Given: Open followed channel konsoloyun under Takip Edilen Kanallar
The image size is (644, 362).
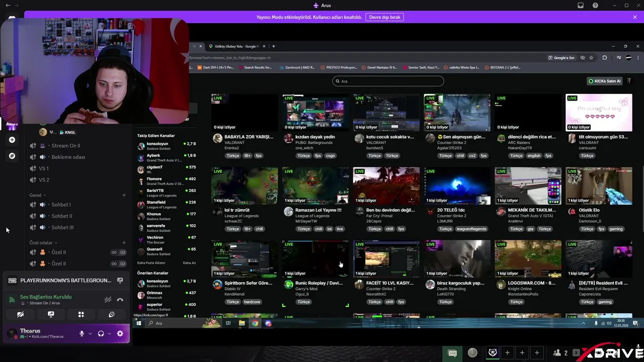Looking at the screenshot, I should coord(167,146).
